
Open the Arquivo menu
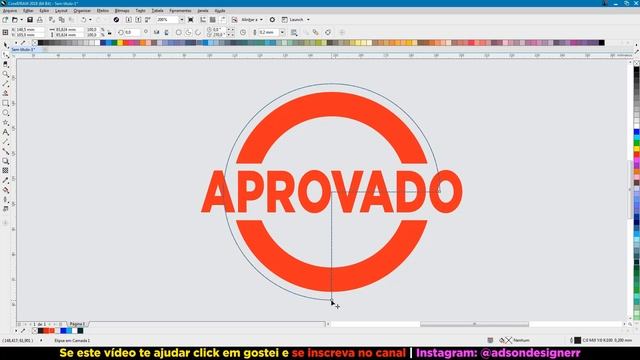point(10,11)
